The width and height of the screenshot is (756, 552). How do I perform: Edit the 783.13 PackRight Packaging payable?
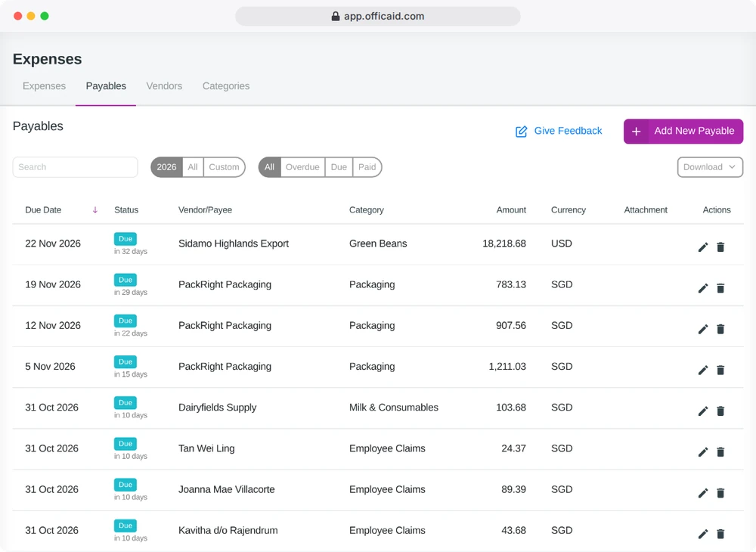click(703, 288)
